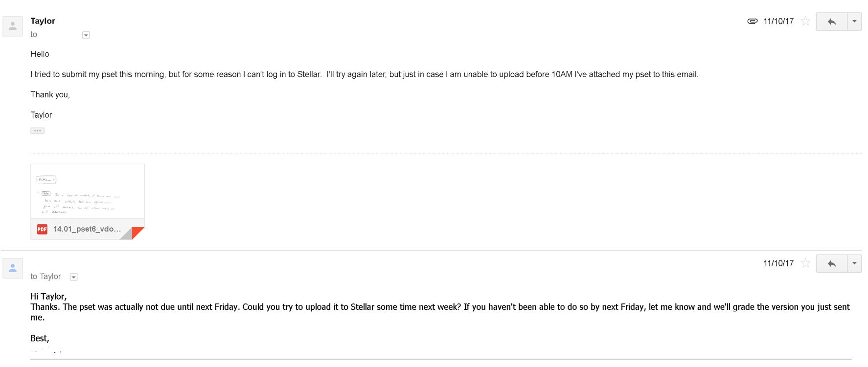Click the red PDF icon on the attachment

coord(43,229)
